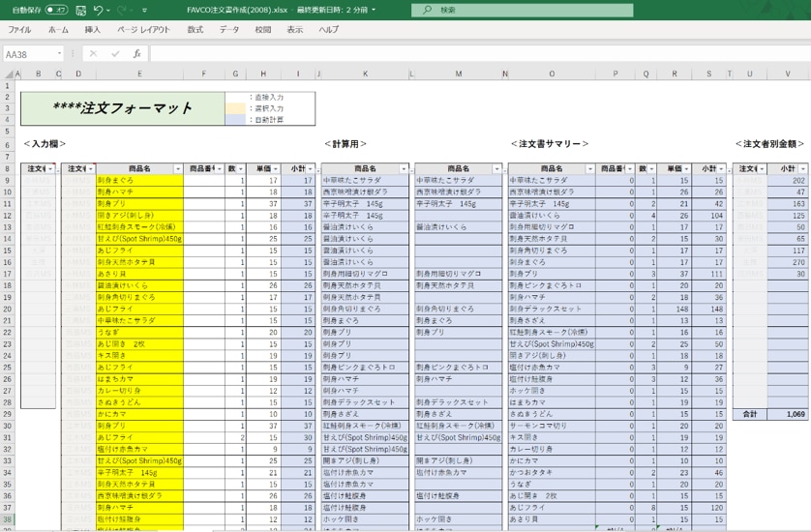
Task: Open Customize Quick Access Toolbar dropdown
Action: (x=144, y=10)
